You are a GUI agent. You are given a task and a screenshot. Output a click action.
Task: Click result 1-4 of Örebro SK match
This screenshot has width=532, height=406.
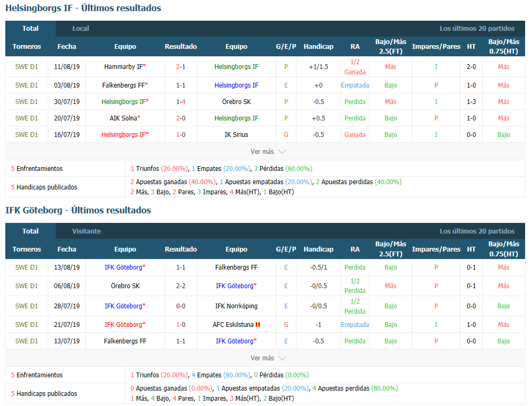click(181, 102)
